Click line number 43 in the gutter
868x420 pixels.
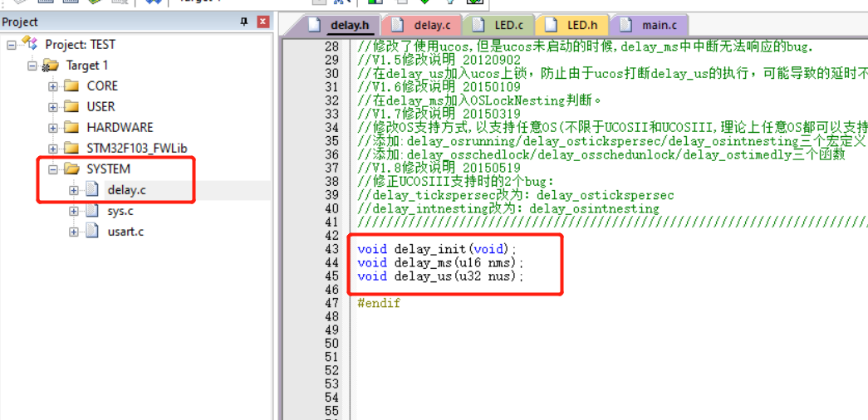331,249
